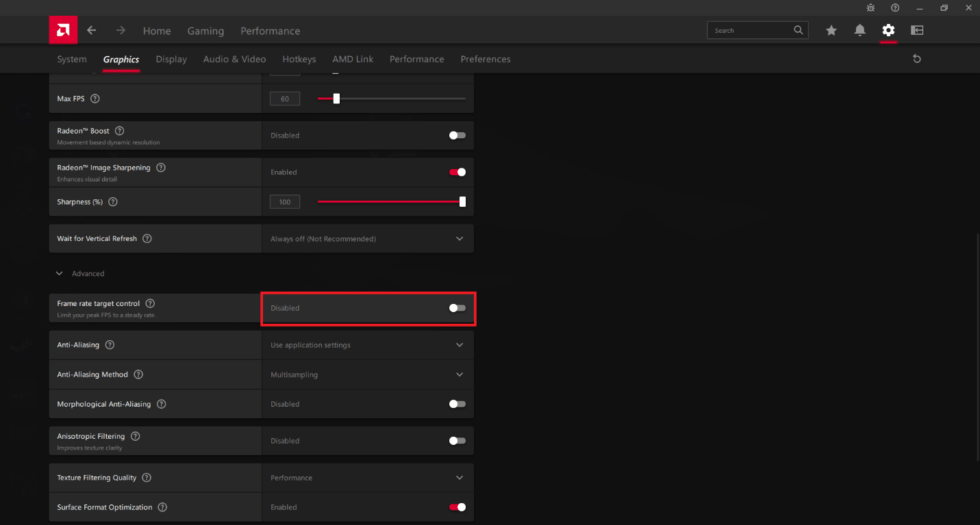Viewport: 980px width, 525px height.
Task: Disable Surface Format Optimization toggle
Action: tap(457, 507)
